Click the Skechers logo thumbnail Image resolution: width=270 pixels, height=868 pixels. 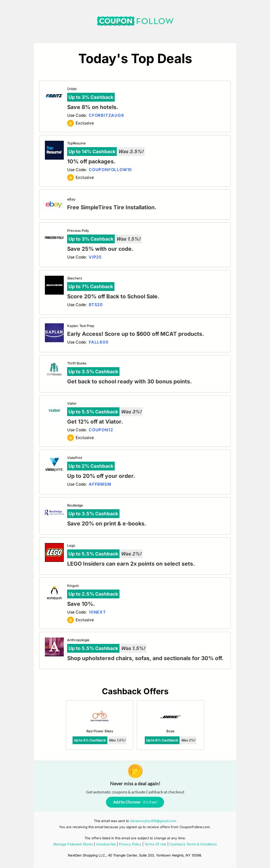54,285
